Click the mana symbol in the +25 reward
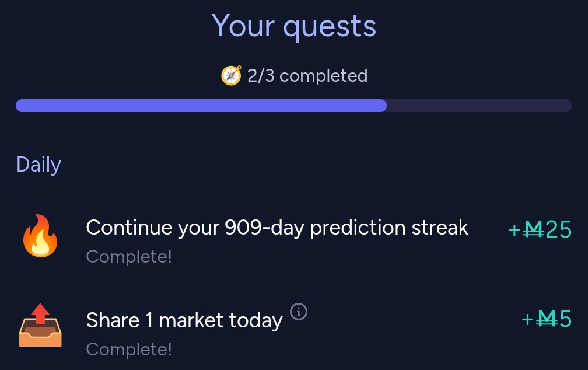Screen dimensions: 588x370 click(x=534, y=229)
